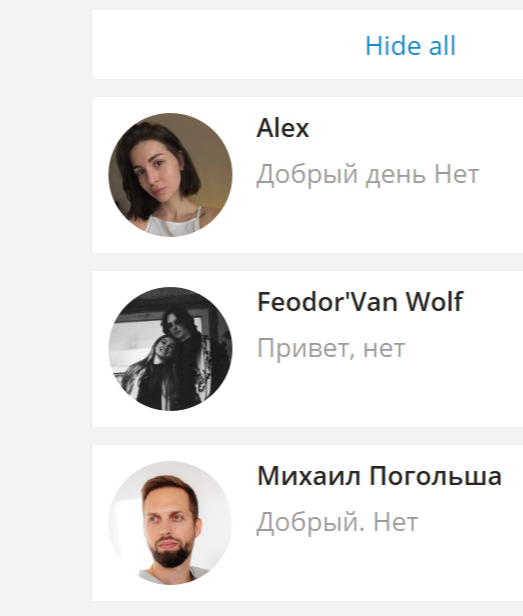Image resolution: width=523 pixels, height=616 pixels.
Task: Select the Alex contact name
Action: [x=283, y=128]
